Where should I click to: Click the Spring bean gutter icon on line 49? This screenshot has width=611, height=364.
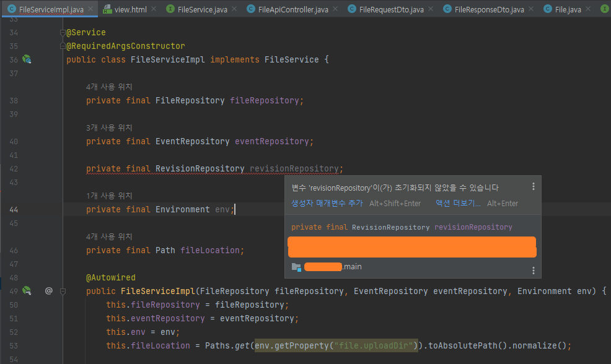27,291
